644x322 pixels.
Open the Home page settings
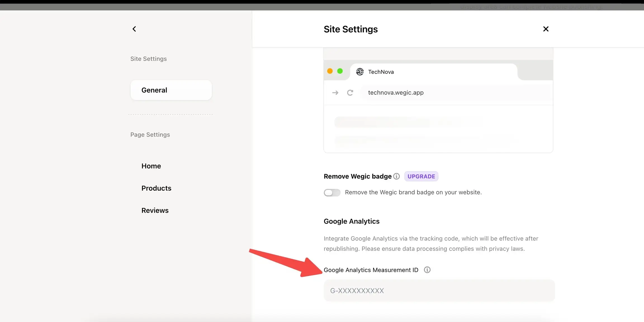(x=151, y=166)
